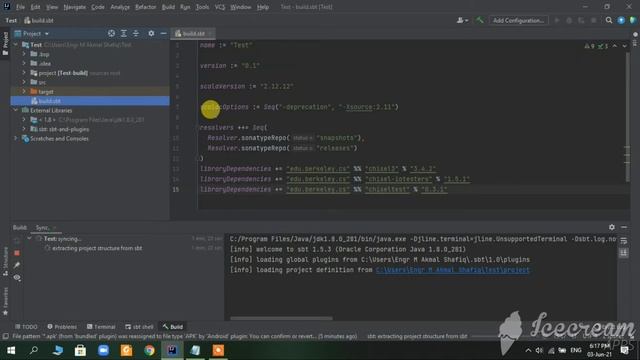The image size is (640, 360).
Task: Expand the src folder
Action: (x=24, y=82)
